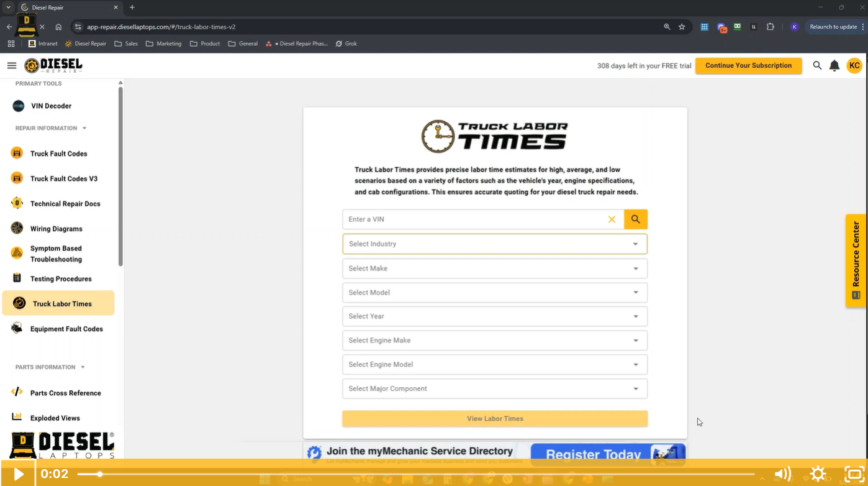Click the myMechanic Service Directory banner text
Screen dimensions: 868x486
coord(420,451)
